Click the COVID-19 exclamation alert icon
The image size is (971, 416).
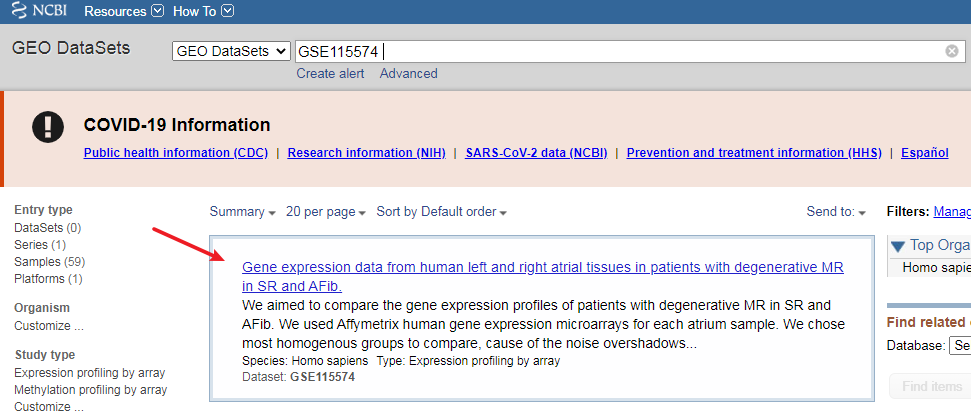click(47, 126)
